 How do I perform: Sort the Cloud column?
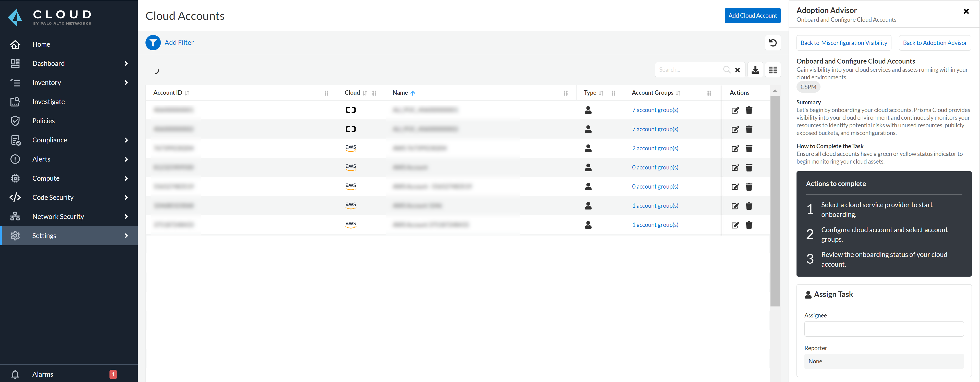pos(364,93)
